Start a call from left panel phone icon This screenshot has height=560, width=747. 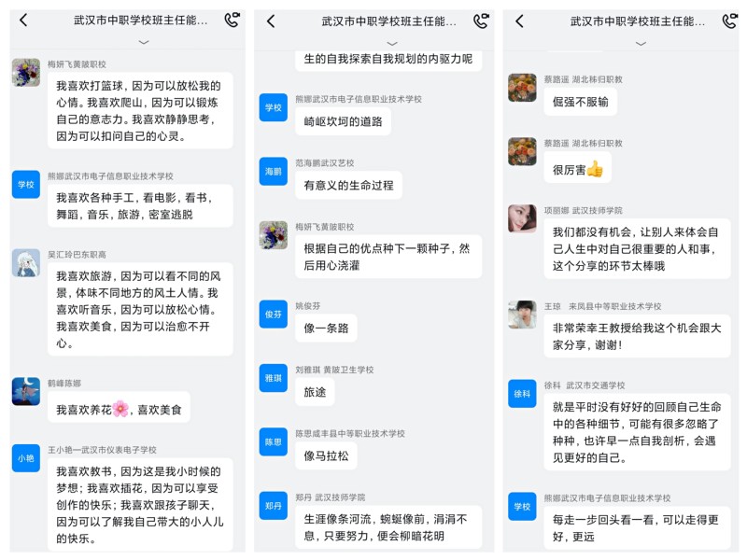click(232, 20)
